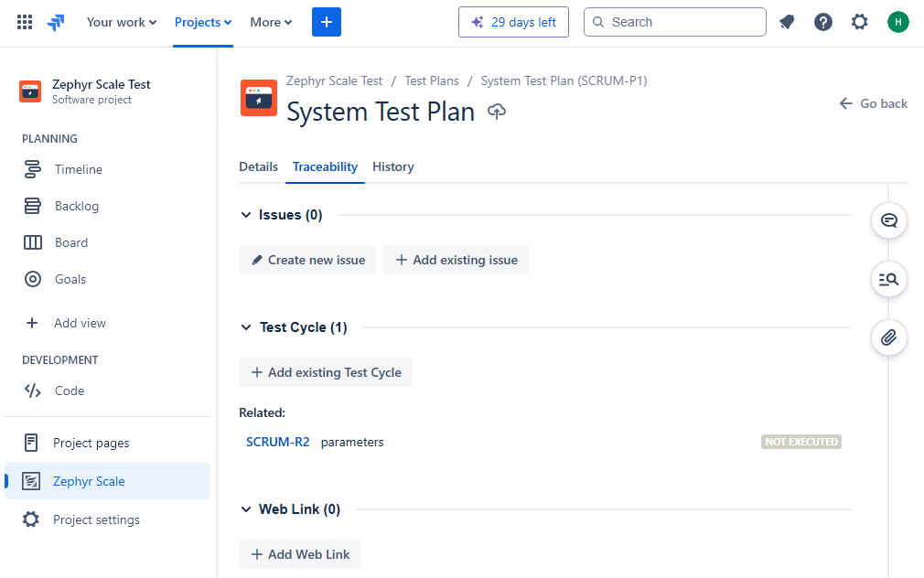924x578 pixels.
Task: Collapse the Test Cycle (1) section
Action: (x=246, y=327)
